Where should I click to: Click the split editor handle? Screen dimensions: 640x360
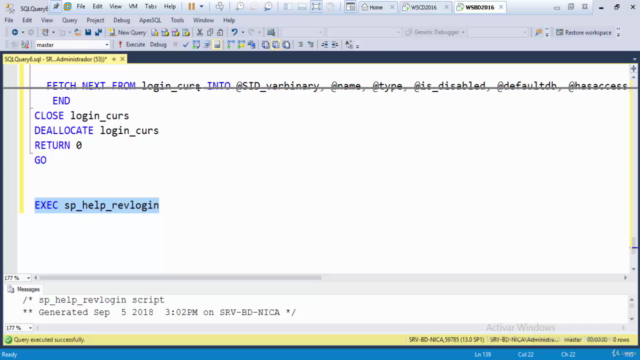tap(633, 69)
